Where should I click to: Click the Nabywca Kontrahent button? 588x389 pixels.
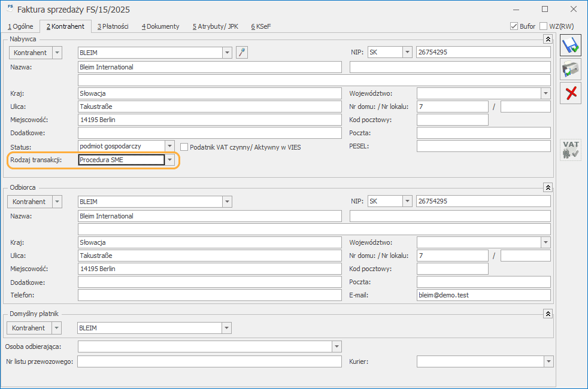coord(31,53)
